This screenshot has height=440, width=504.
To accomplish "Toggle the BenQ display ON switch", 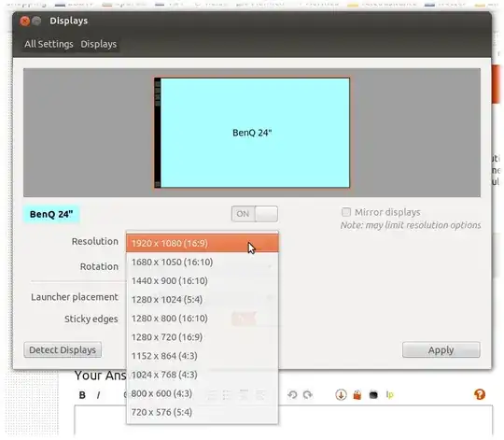I will (x=255, y=214).
